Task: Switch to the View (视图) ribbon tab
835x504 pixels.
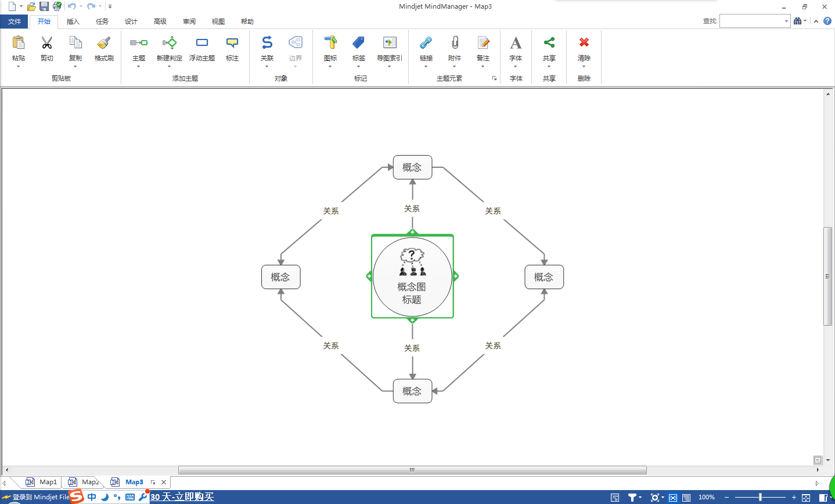Action: click(x=218, y=21)
